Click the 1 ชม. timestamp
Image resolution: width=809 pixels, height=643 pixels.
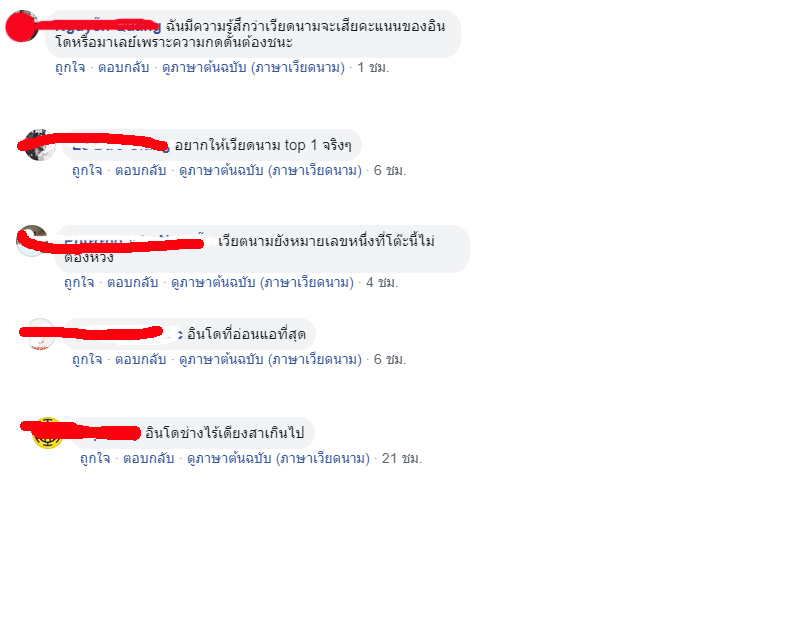(373, 68)
